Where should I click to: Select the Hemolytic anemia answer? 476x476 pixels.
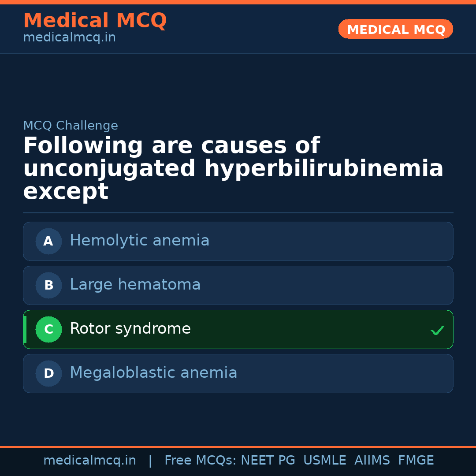139,241
